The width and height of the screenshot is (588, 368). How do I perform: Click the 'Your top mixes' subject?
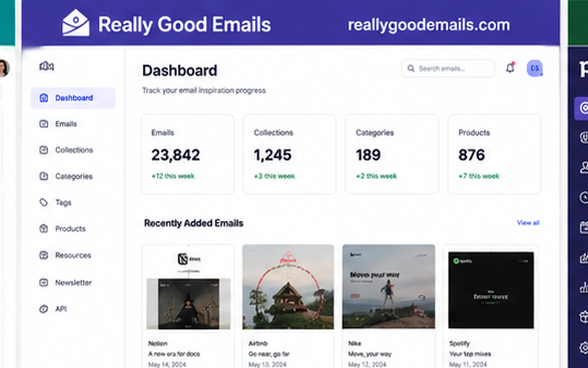[470, 354]
